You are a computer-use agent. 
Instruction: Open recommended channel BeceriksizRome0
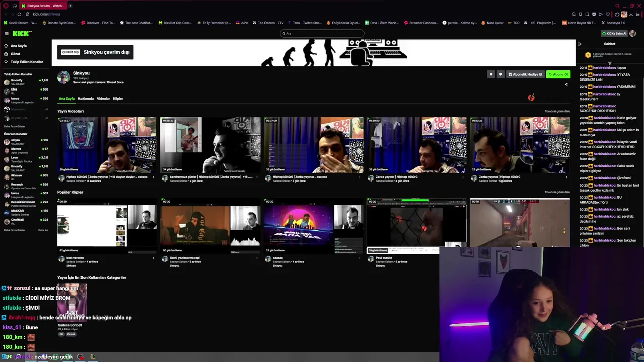25,203
